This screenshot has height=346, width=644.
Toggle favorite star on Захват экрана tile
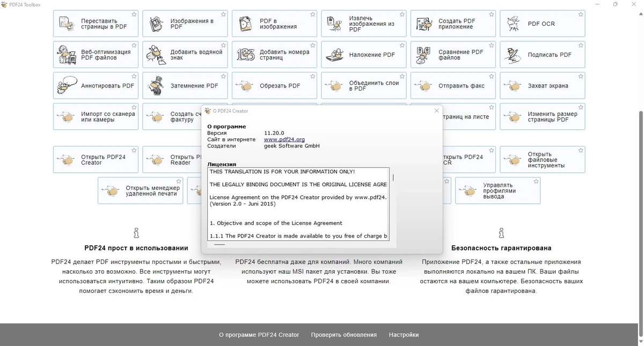(x=581, y=77)
